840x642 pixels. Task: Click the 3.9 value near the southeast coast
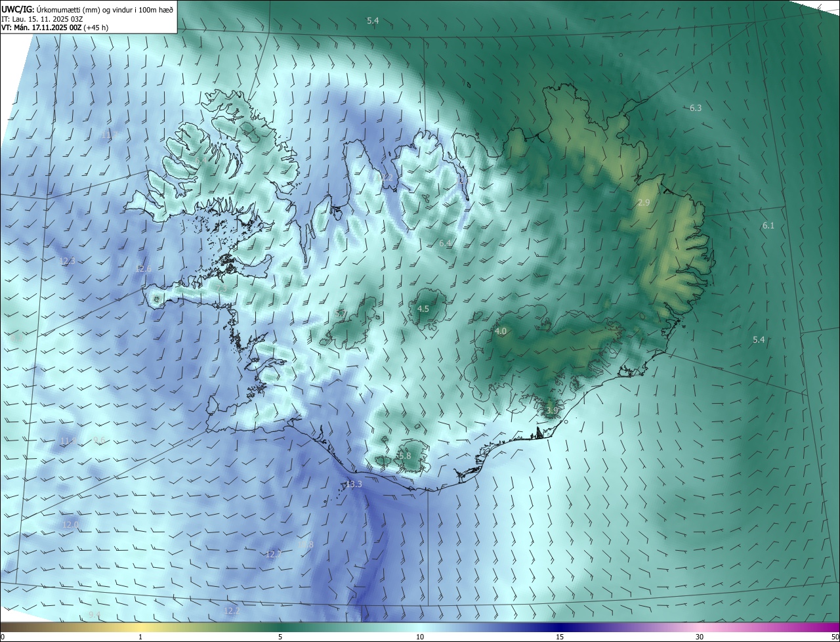tap(552, 410)
